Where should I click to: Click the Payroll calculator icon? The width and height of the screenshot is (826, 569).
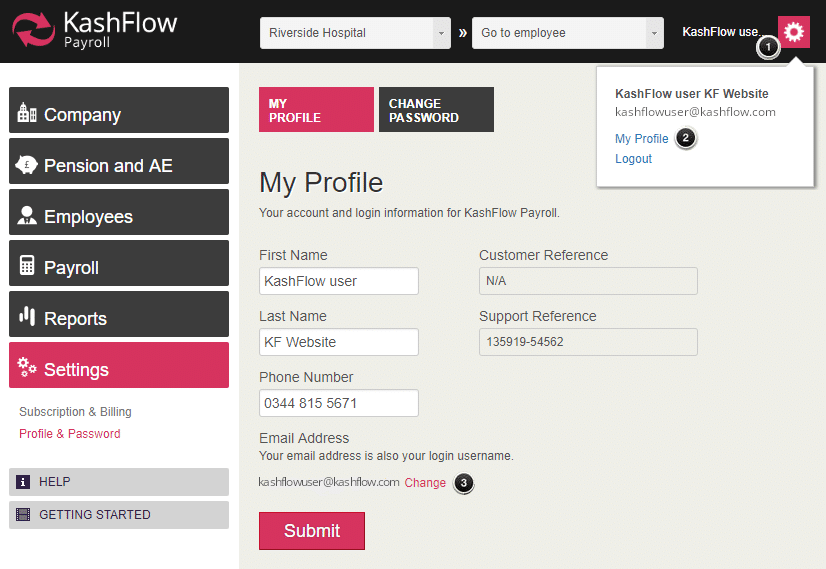[x=27, y=267]
